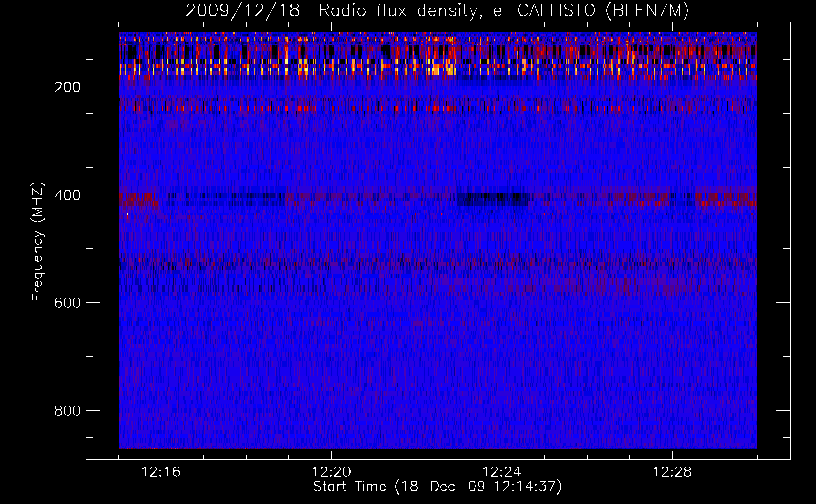
Task: Click the Start Time axis caption
Action: pos(437,487)
